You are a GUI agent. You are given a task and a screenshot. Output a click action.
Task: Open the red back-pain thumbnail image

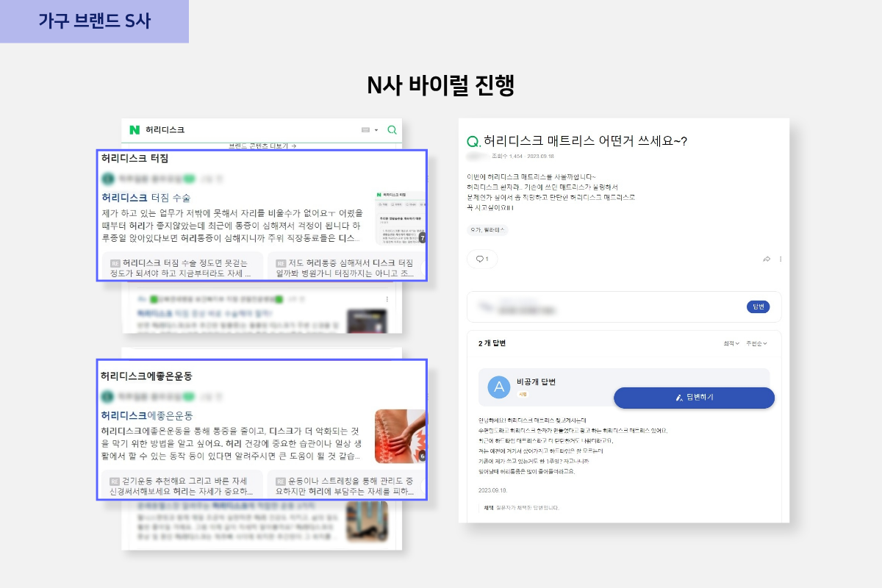(x=400, y=436)
